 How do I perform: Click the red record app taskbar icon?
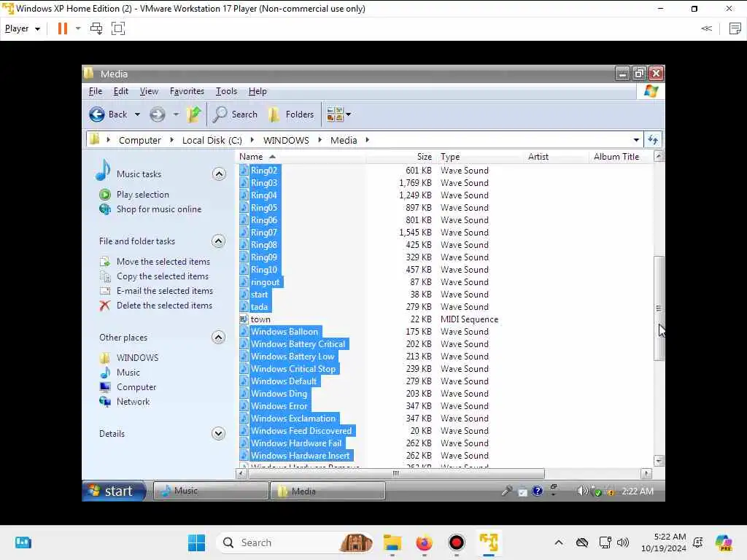tap(456, 542)
